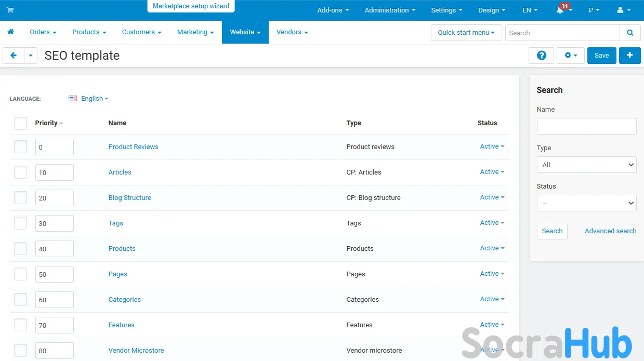Open the Marketing menu
Image resolution: width=644 pixels, height=361 pixels.
[195, 32]
